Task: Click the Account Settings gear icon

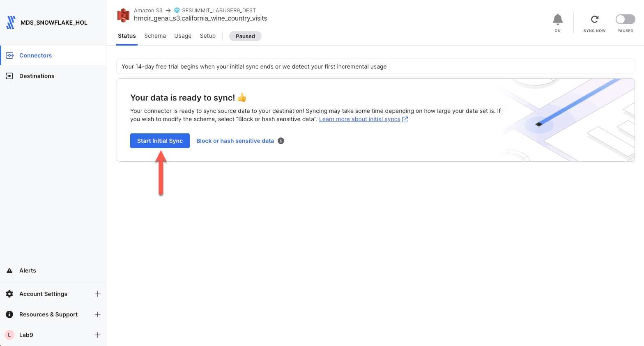Action: click(9, 294)
